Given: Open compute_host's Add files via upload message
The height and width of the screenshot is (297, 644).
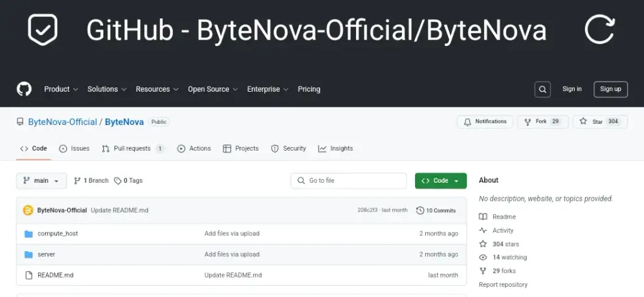Looking at the screenshot, I should 232,234.
